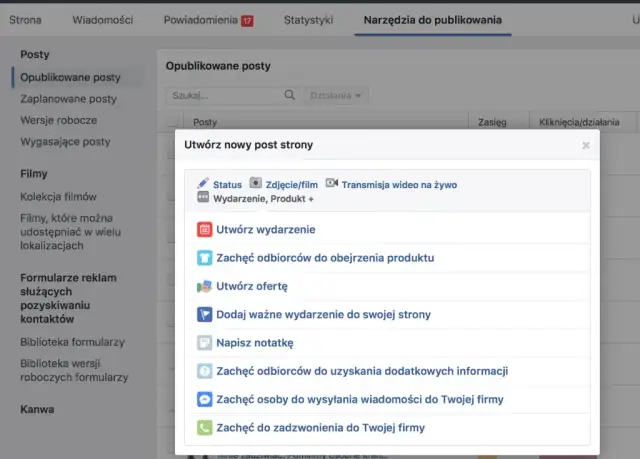Click the note icon beside Napisz notatkę

click(204, 343)
